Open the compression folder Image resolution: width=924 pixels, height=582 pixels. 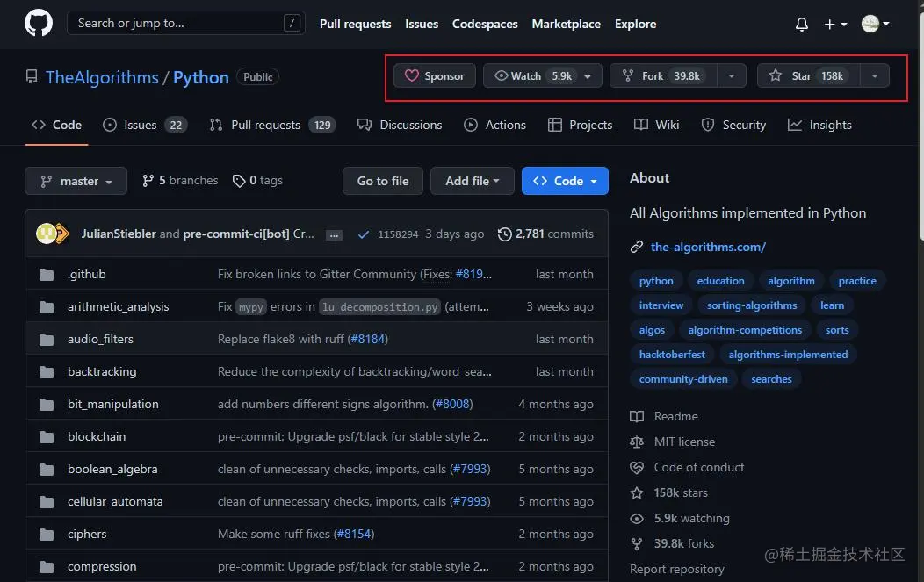tap(102, 566)
